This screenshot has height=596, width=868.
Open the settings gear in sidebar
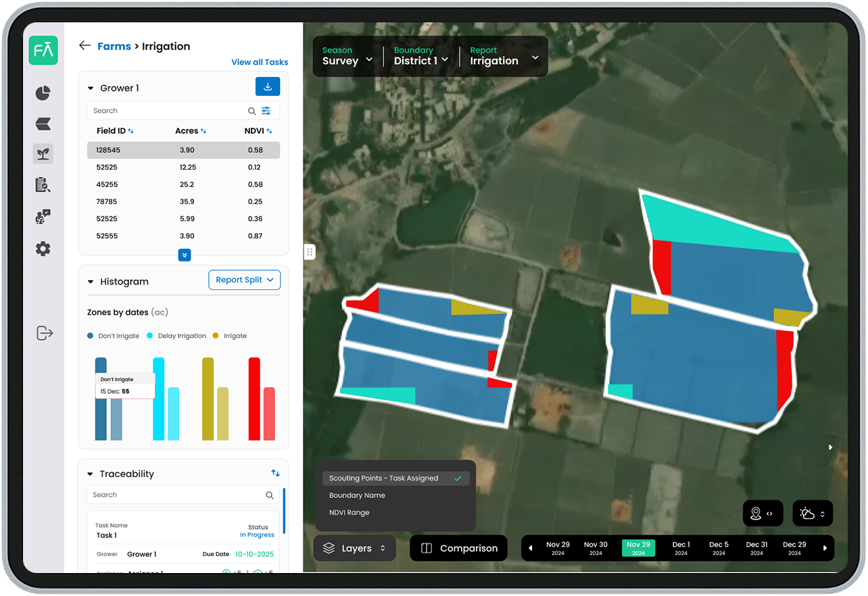pyautogui.click(x=43, y=249)
